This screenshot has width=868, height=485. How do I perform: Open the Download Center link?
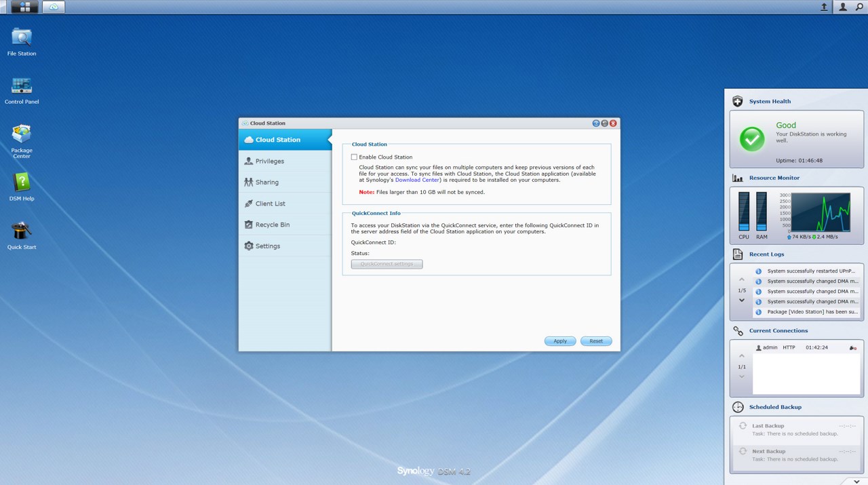coord(418,180)
